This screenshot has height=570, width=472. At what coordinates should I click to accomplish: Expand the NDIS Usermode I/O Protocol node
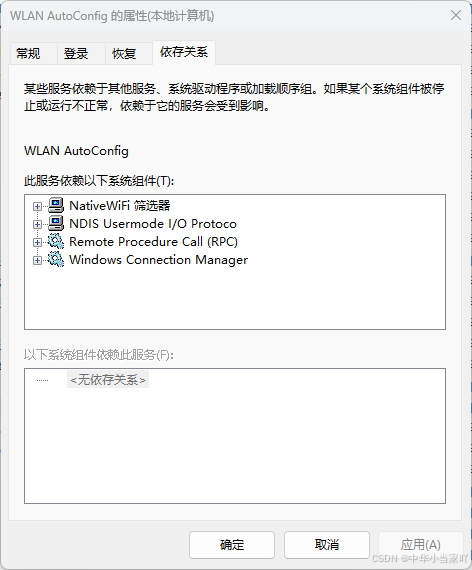[37, 224]
